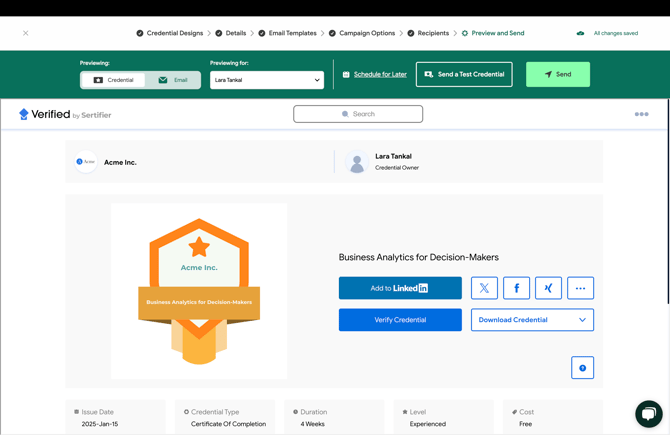
Task: Close the campaign editor with X
Action: click(26, 33)
